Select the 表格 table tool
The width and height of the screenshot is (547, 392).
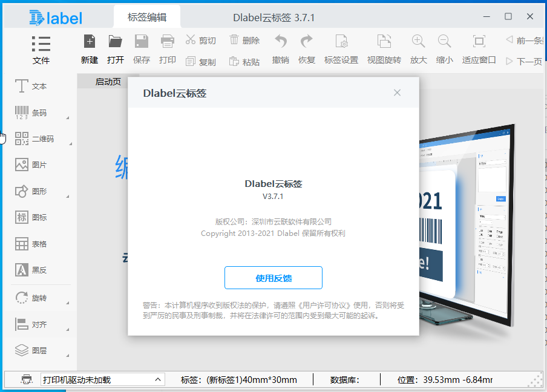[x=31, y=244]
